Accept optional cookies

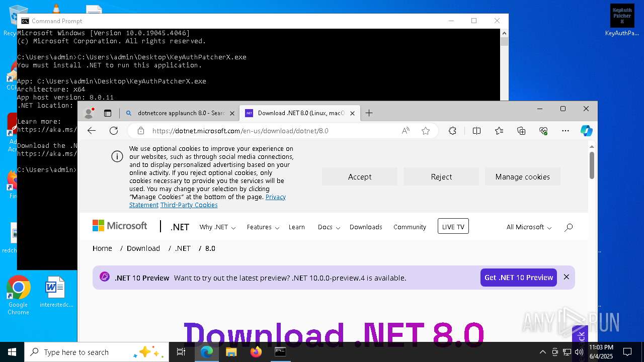click(x=360, y=176)
